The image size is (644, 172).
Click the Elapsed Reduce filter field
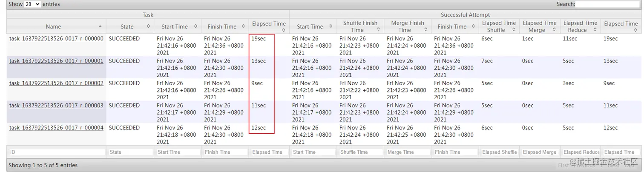point(580,152)
